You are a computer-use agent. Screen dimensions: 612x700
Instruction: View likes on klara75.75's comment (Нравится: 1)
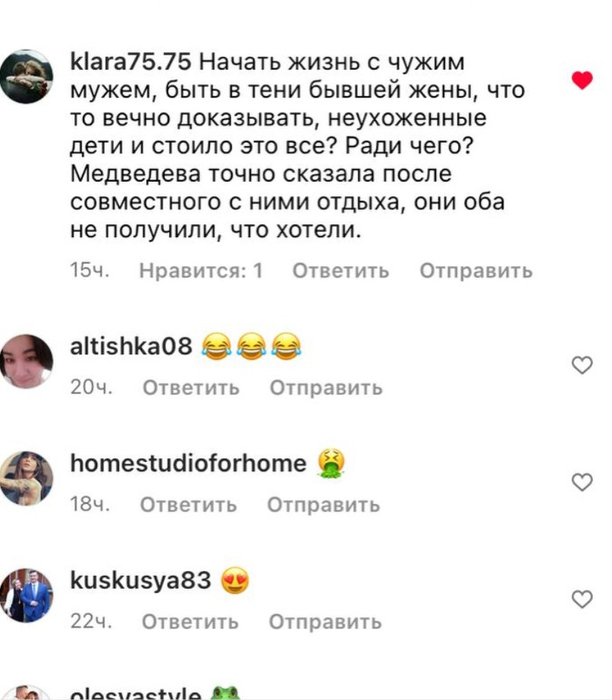pos(201,270)
